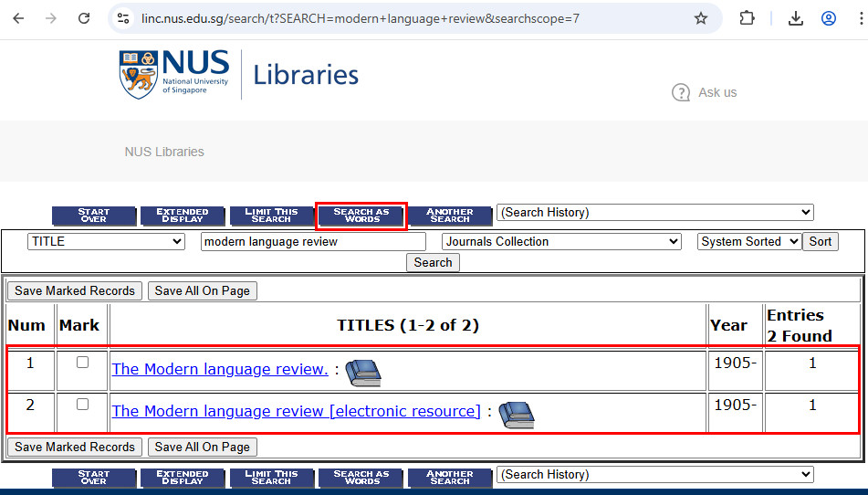Open The Modern language review electronic resource link
Viewport: 868px width, 495px height.
[296, 412]
